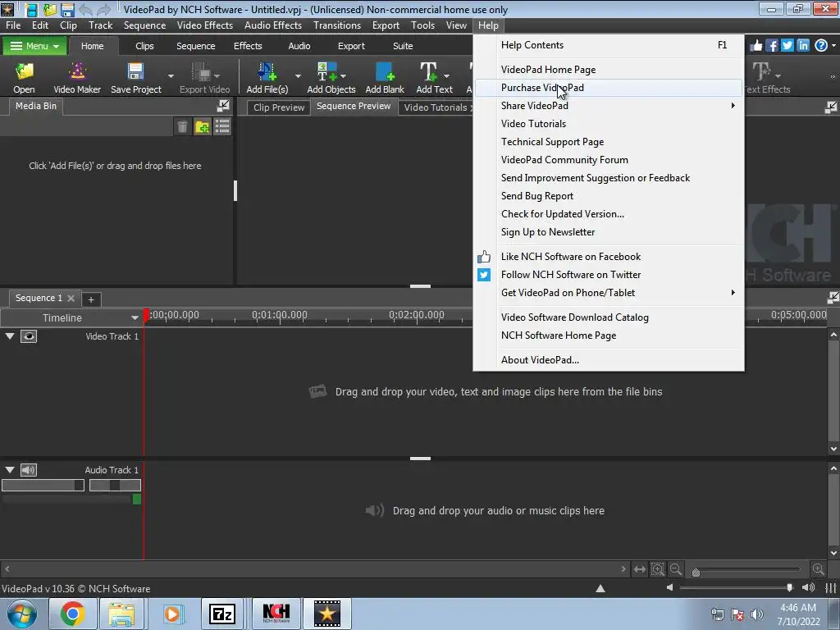The height and width of the screenshot is (630, 840).
Task: Select Check for Updated Version
Action: point(609,214)
